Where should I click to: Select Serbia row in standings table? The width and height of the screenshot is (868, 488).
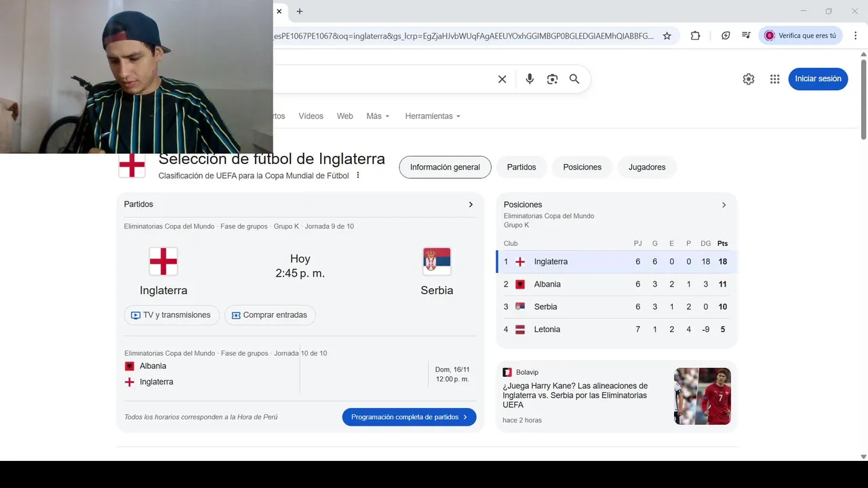click(616, 306)
